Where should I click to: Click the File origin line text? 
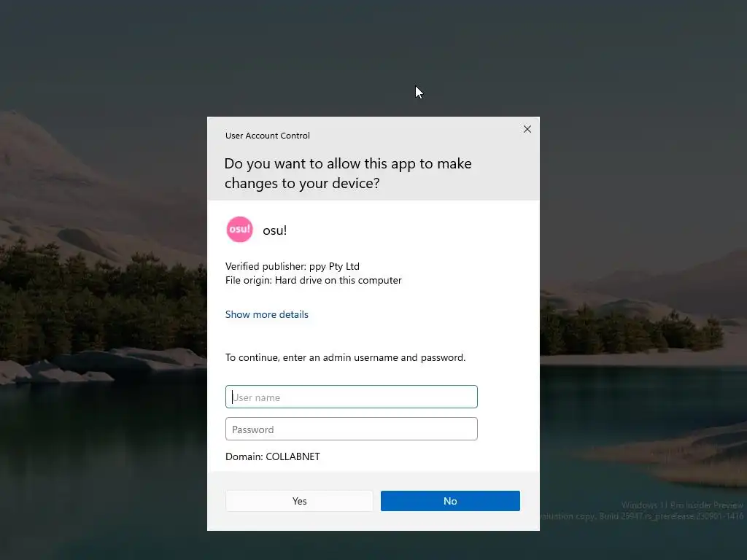[313, 280]
